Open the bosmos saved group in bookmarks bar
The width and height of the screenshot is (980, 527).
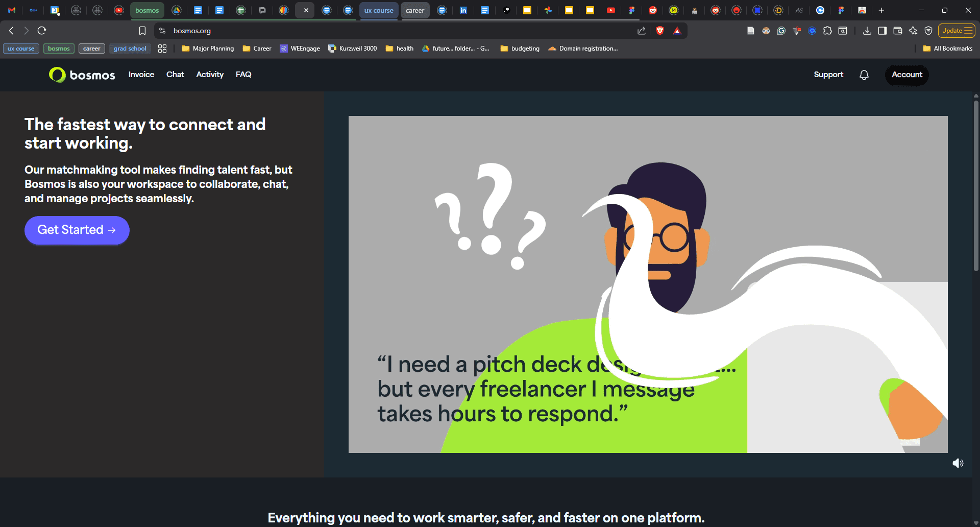click(x=59, y=49)
